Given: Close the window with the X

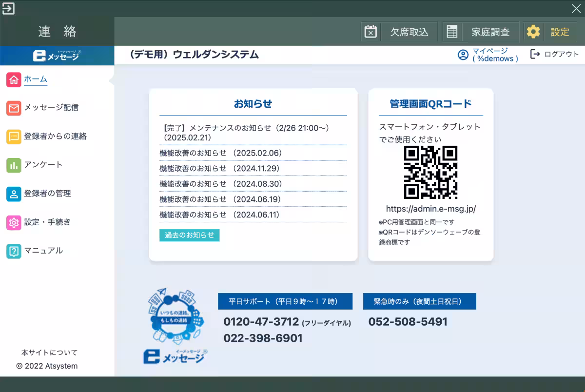Looking at the screenshot, I should coord(576,8).
